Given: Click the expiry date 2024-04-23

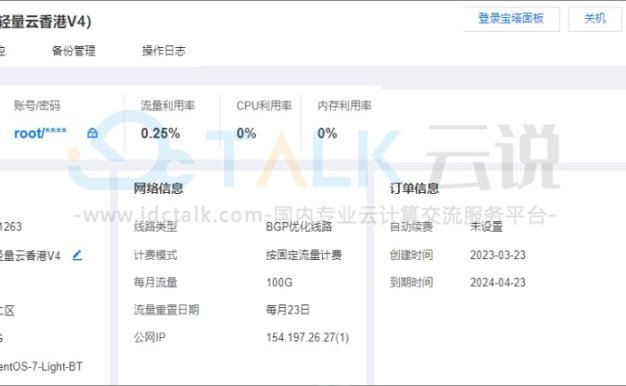Looking at the screenshot, I should coord(498,283).
